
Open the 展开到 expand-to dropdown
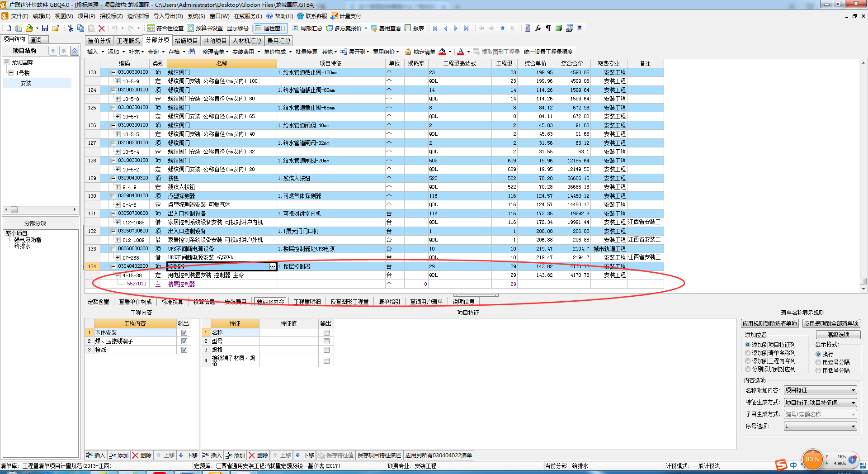coord(355,52)
